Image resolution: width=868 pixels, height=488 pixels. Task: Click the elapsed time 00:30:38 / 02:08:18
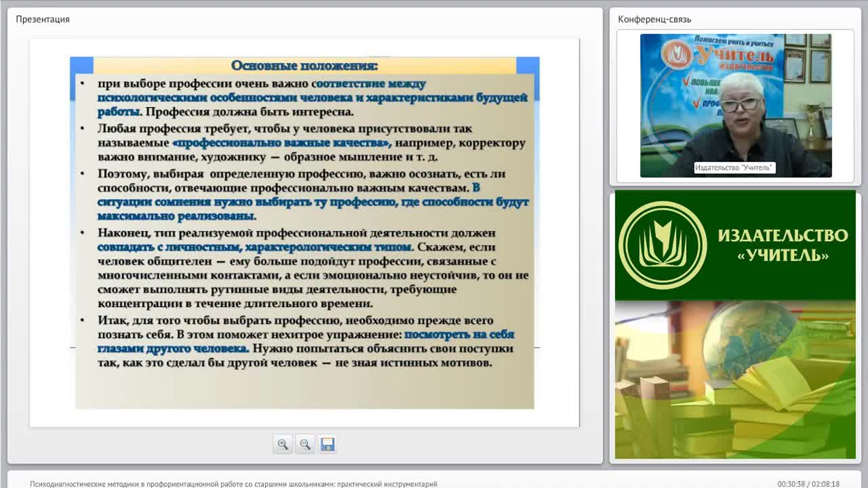[808, 484]
